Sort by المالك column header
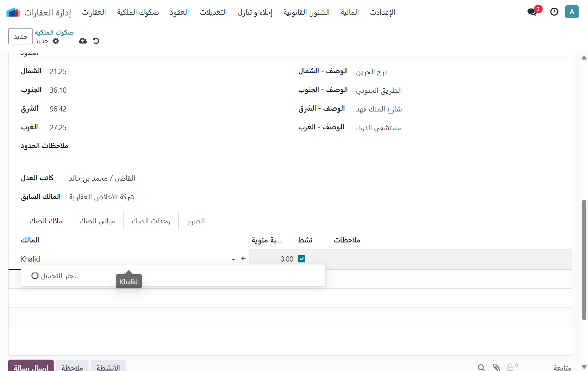The image size is (588, 371). 30,240
